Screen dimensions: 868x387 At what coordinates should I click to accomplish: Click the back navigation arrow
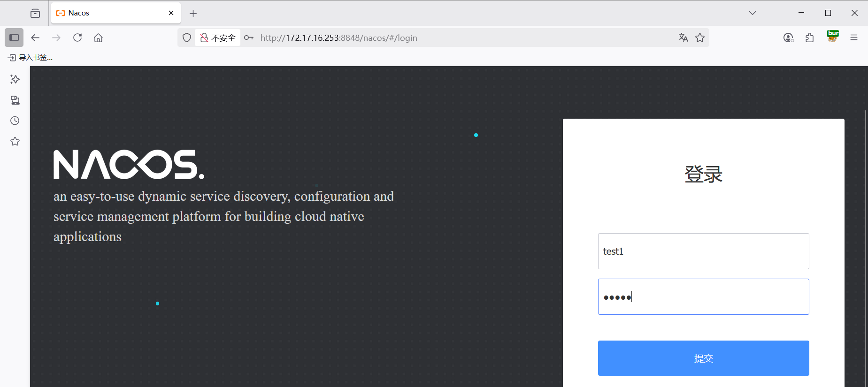35,38
